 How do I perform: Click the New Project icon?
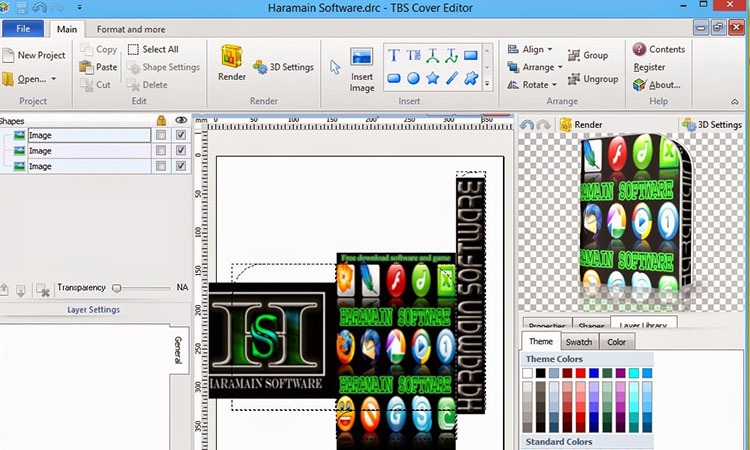8,56
